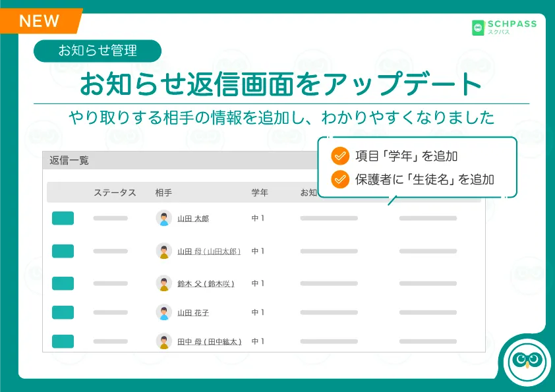Click avatar icon beside 山田 花子
555x392 pixels.
[x=164, y=312]
